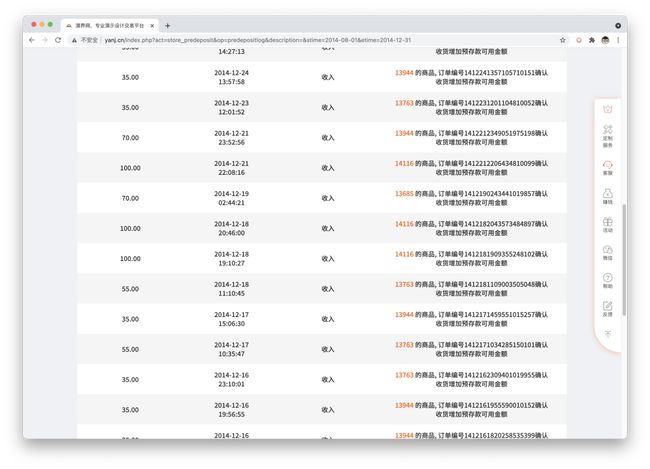Click order number text in the 11:10:45 row
This screenshot has height=469, width=650.
[x=499, y=284]
